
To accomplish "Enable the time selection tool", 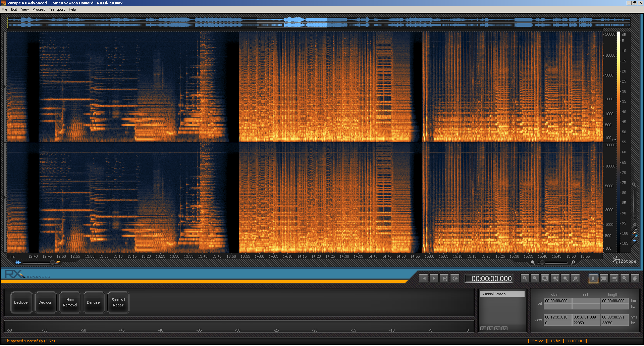I will 593,279.
